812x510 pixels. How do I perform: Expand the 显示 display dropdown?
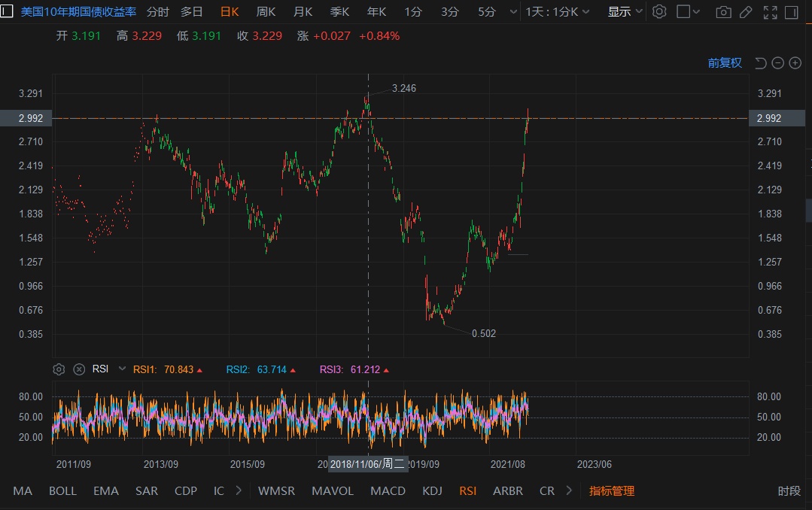(x=625, y=12)
